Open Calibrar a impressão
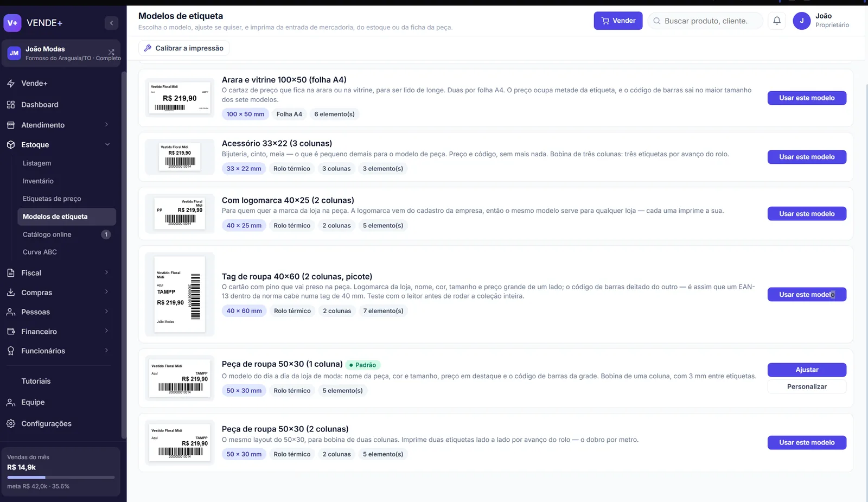 pyautogui.click(x=184, y=48)
